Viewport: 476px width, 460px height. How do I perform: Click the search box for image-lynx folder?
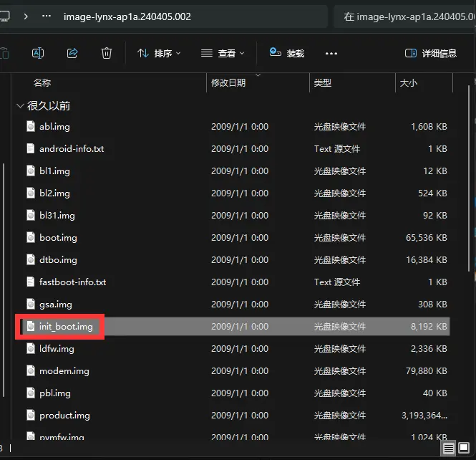(404, 16)
